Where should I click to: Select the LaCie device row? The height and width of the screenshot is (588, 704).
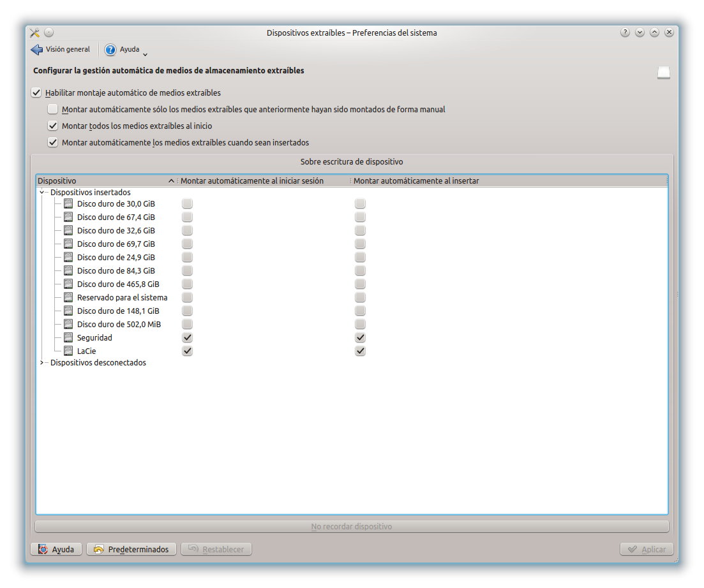(x=352, y=351)
